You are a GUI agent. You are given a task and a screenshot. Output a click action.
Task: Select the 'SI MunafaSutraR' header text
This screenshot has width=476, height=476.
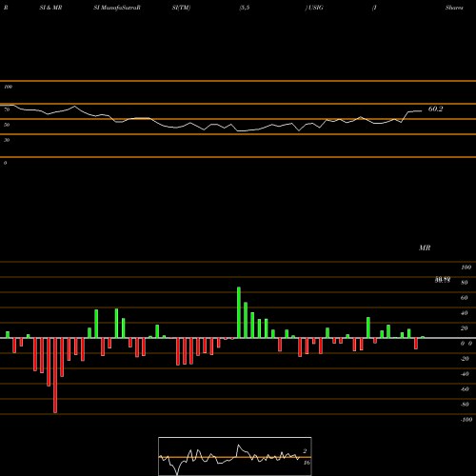pyautogui.click(x=117, y=8)
